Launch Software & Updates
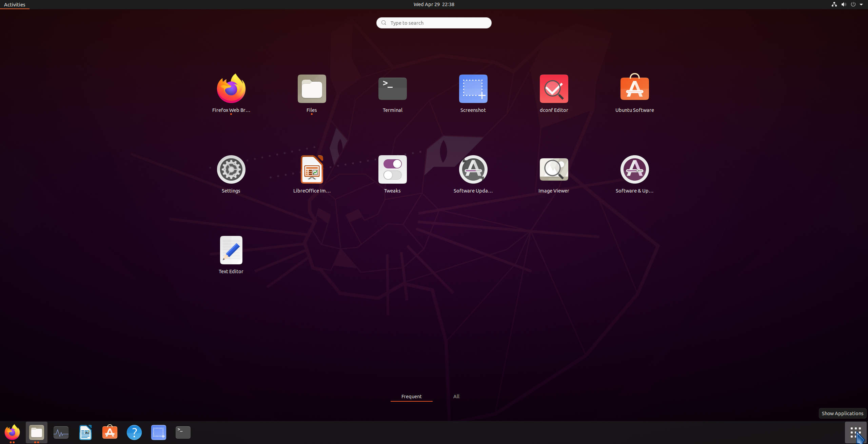 pyautogui.click(x=634, y=169)
